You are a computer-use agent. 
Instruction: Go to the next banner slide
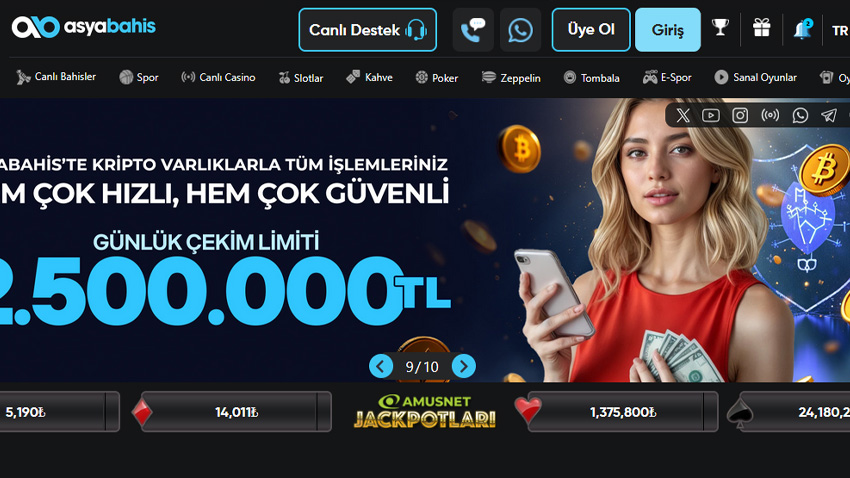tap(463, 367)
